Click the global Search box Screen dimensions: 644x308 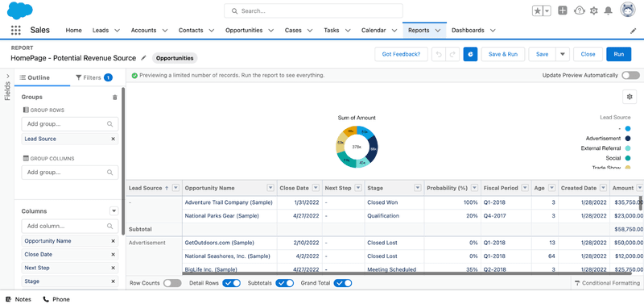313,11
